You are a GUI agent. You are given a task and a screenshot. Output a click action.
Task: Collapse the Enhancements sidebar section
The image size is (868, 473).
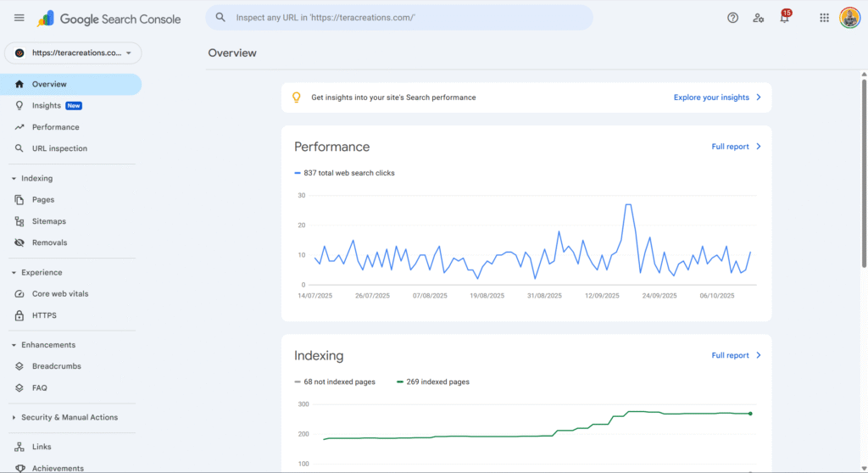[x=14, y=344]
